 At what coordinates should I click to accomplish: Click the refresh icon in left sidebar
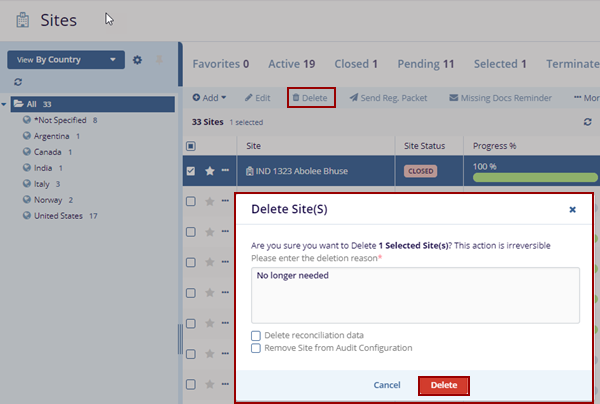17,82
